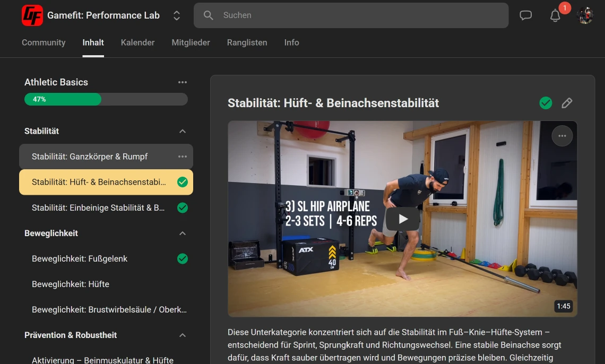The image size is (605, 364).
Task: Open Stabilität: Einbeinige Stabilität lesson
Action: pos(106,208)
